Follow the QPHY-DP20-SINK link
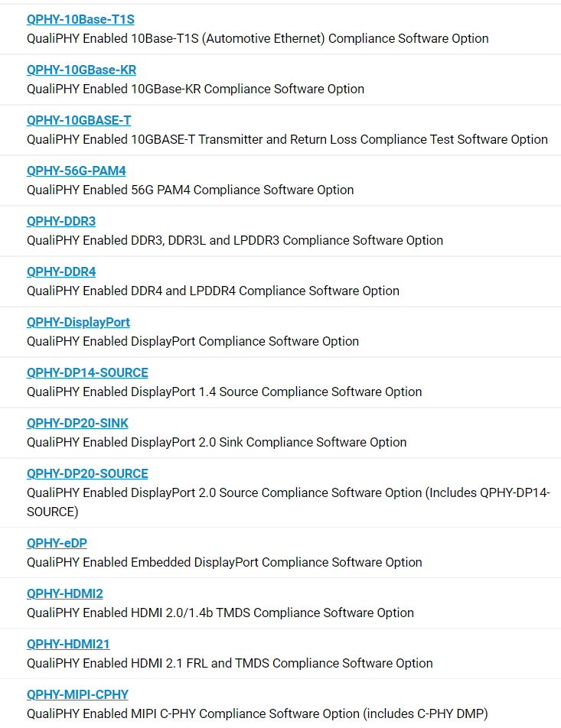The height and width of the screenshot is (728, 561). pyautogui.click(x=77, y=424)
